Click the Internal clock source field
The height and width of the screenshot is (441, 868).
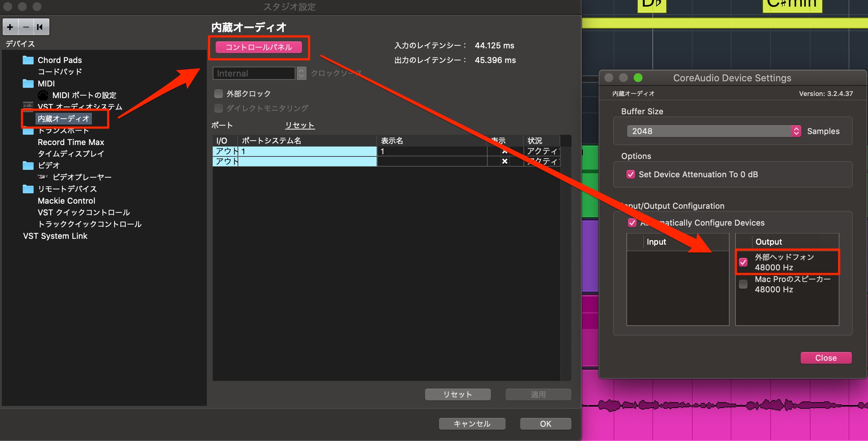[254, 73]
